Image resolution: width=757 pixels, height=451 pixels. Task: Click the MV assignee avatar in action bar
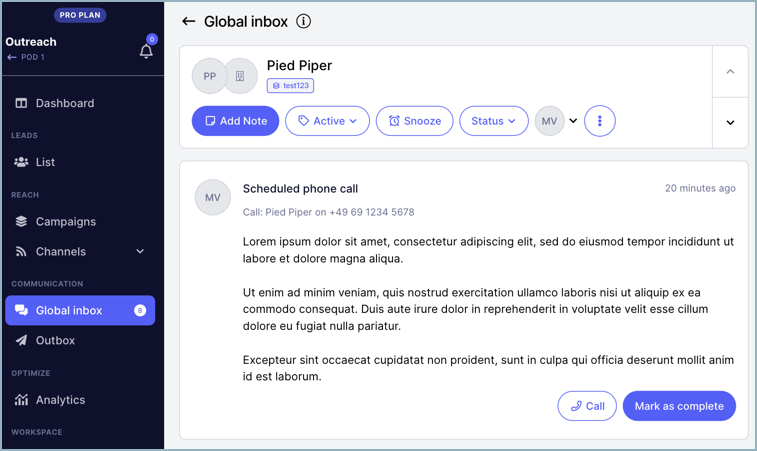[549, 121]
